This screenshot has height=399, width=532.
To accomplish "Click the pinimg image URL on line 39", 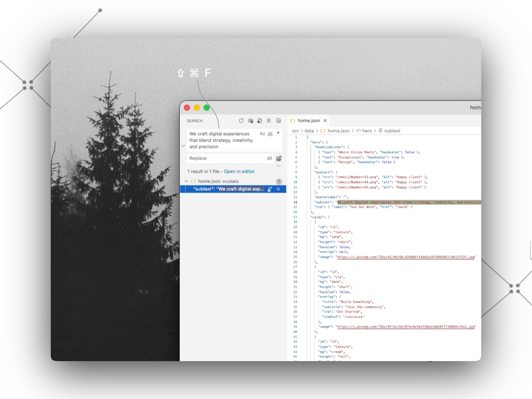I will point(406,327).
